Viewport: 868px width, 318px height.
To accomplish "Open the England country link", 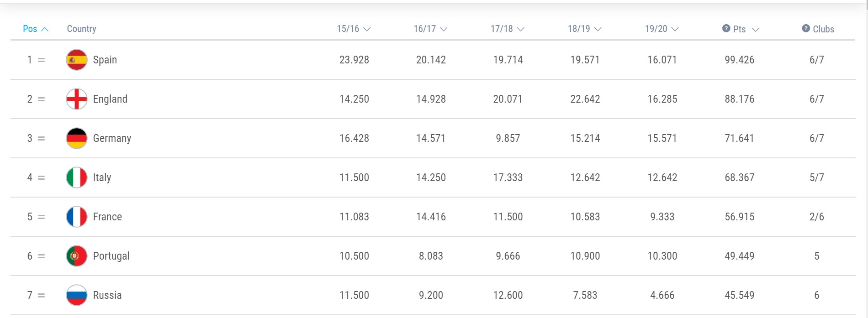I will 110,99.
